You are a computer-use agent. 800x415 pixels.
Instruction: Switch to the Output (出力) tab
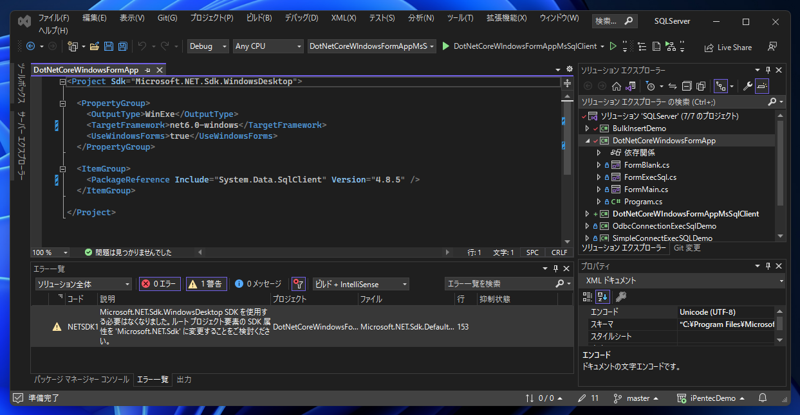[x=184, y=380]
